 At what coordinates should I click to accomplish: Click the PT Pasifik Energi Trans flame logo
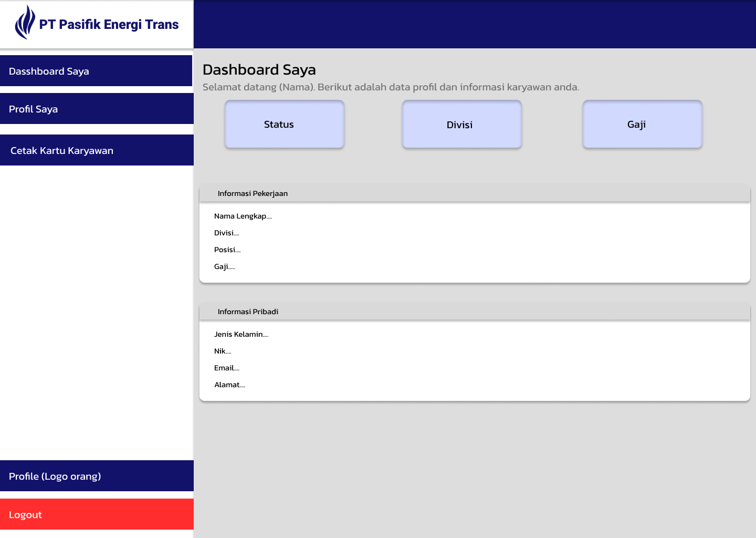pos(25,22)
